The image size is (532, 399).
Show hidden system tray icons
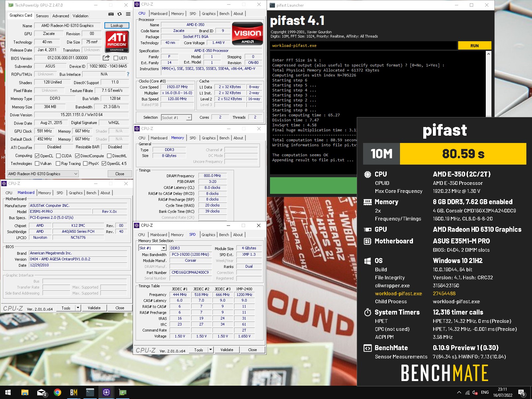pos(459,393)
